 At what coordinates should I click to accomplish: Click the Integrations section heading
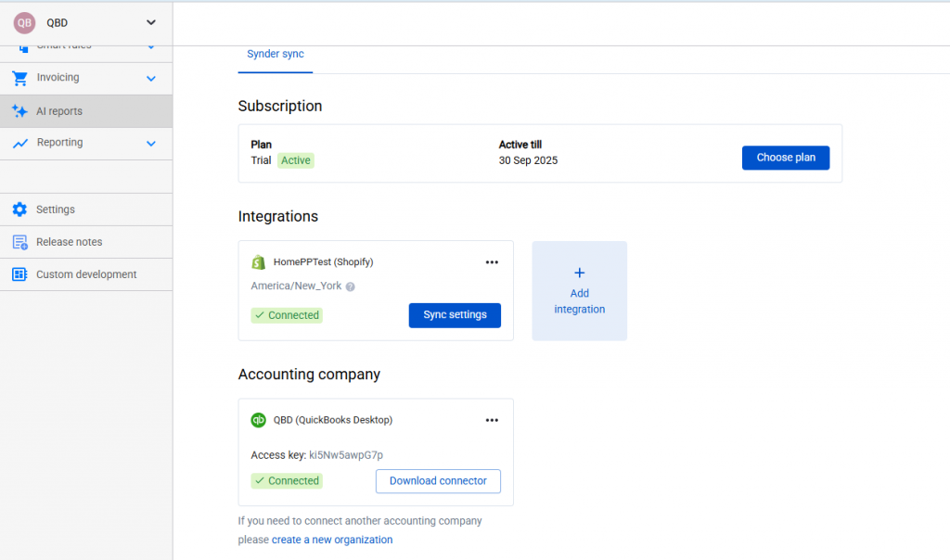pyautogui.click(x=278, y=216)
